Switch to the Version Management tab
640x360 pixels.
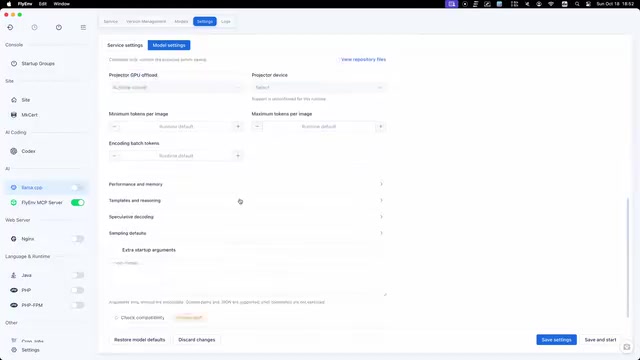(x=146, y=21)
